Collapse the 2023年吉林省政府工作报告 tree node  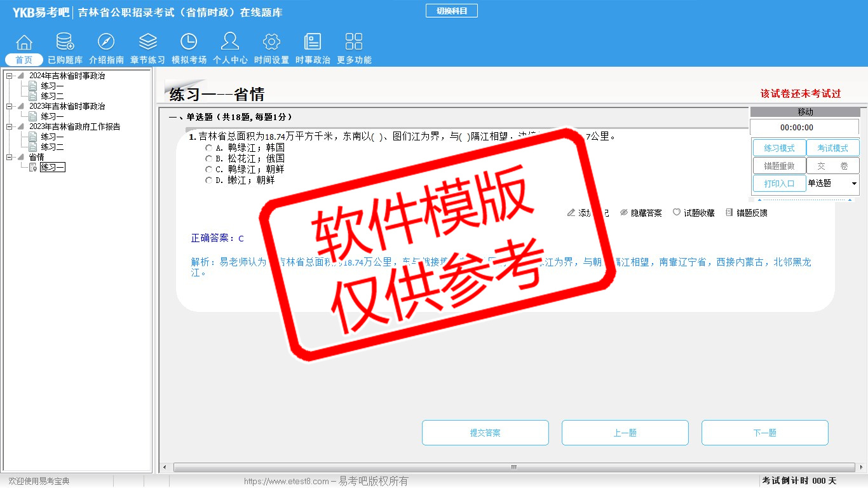[x=10, y=127]
